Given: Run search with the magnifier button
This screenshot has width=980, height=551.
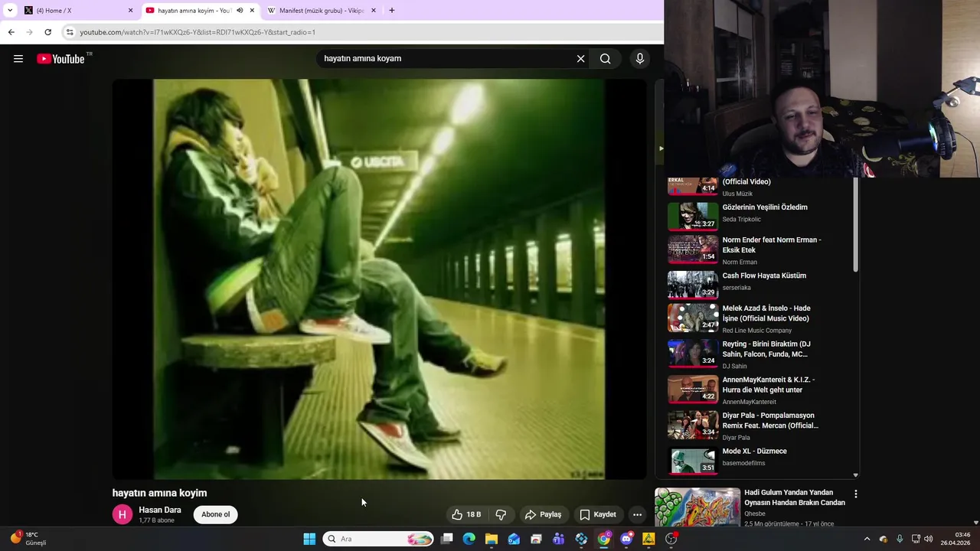Looking at the screenshot, I should (605, 59).
